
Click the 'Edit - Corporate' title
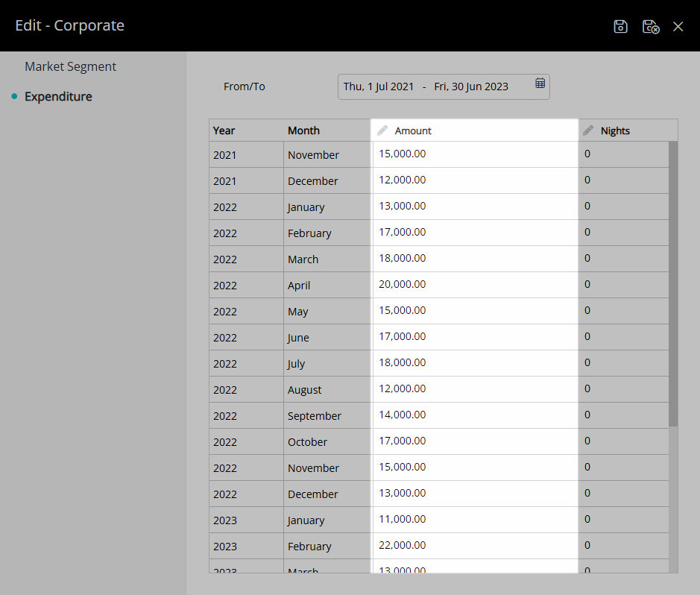tap(69, 25)
